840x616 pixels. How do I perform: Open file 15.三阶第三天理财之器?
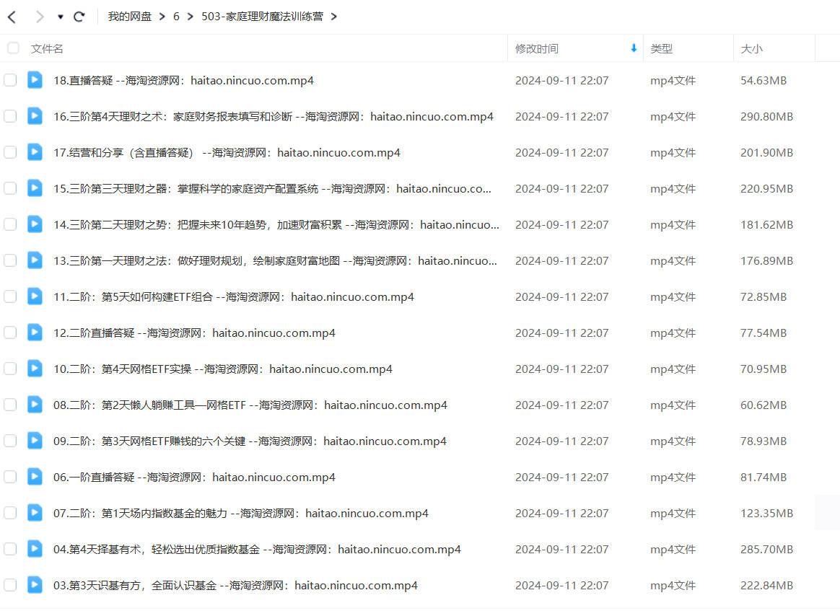tap(272, 188)
